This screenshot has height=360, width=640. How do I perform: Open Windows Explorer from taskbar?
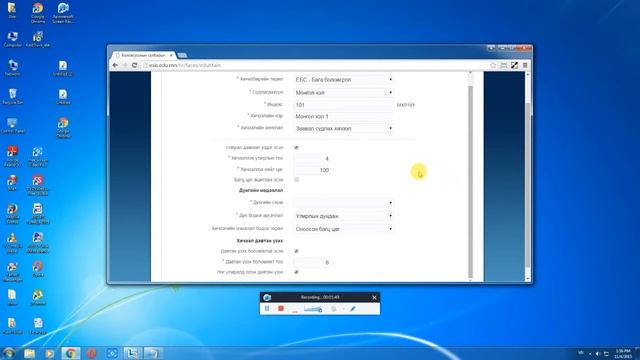tap(29, 353)
